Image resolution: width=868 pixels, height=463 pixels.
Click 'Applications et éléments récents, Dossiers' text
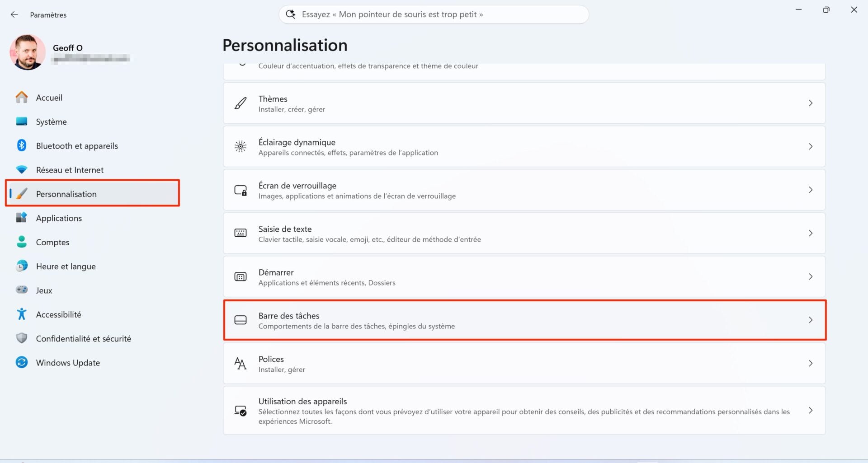click(326, 283)
